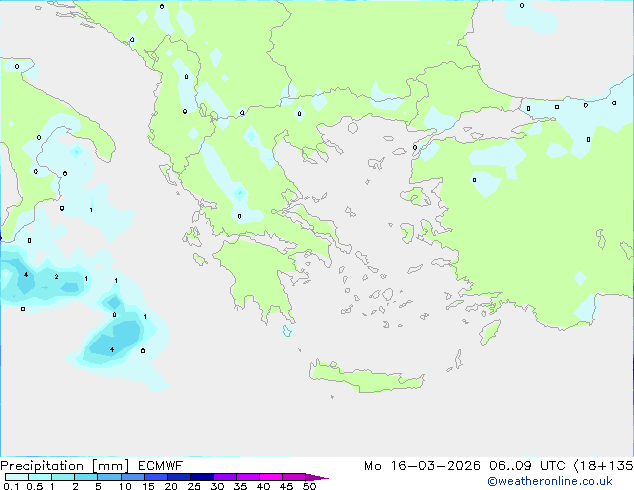This screenshot has height=490, width=634.
Task: Select the 'Mo 16-03-2026' date text
Action: pos(422,466)
